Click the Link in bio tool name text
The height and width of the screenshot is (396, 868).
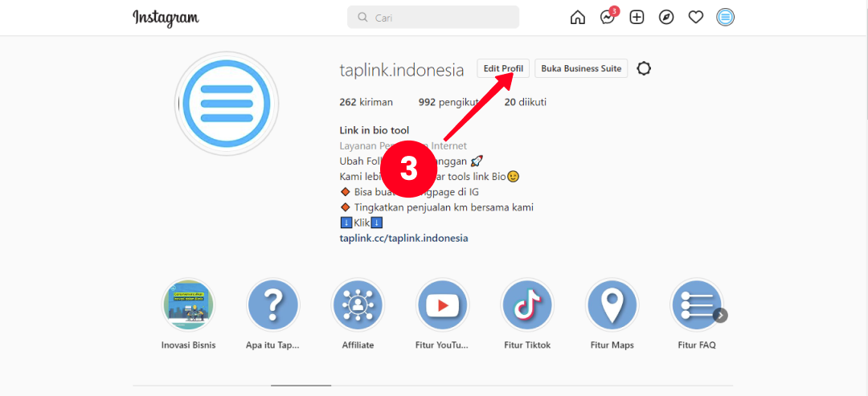click(375, 131)
